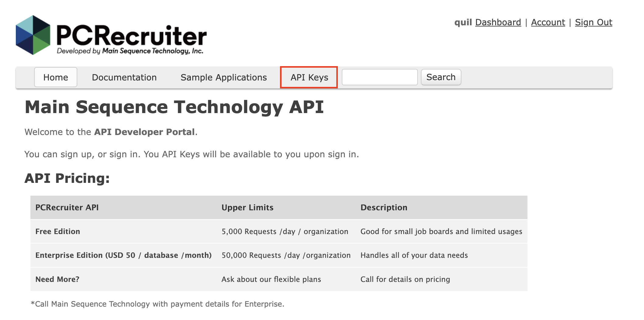Click the Sign Out link
The width and height of the screenshot is (644, 320).
[x=593, y=22]
